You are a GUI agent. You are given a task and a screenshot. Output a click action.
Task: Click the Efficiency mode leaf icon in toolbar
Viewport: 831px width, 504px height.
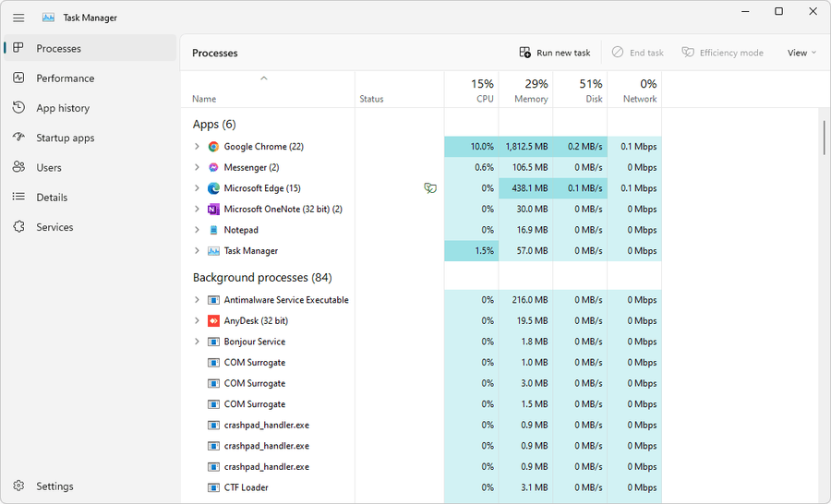click(x=687, y=52)
